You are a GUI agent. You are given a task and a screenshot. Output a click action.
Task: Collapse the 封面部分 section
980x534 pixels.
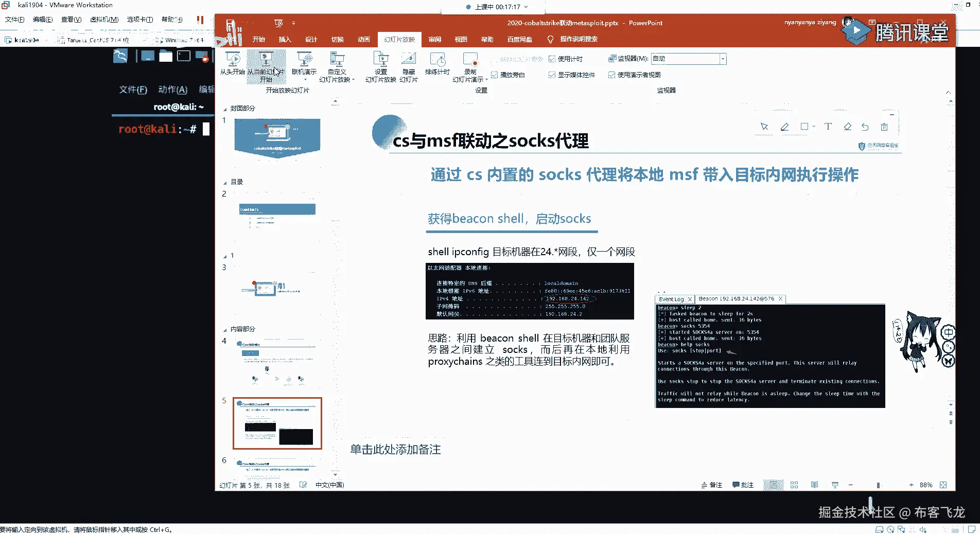[x=225, y=109]
